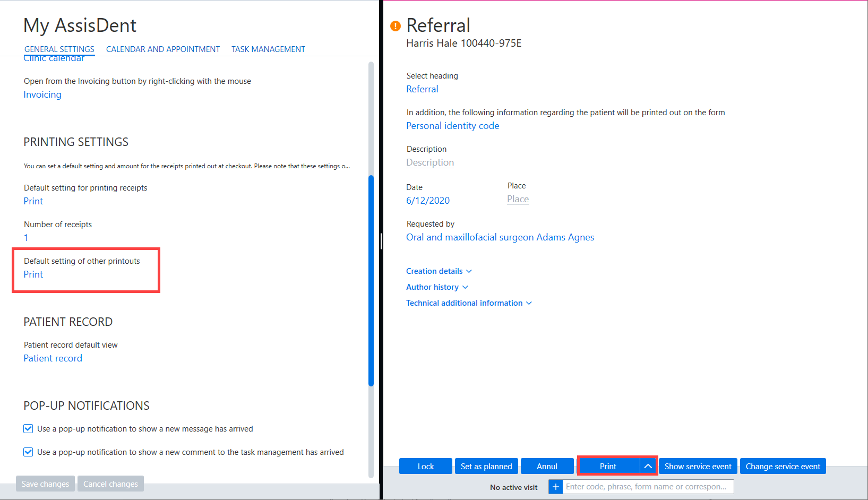The image size is (868, 500).
Task: Click the Annul button
Action: click(x=547, y=466)
